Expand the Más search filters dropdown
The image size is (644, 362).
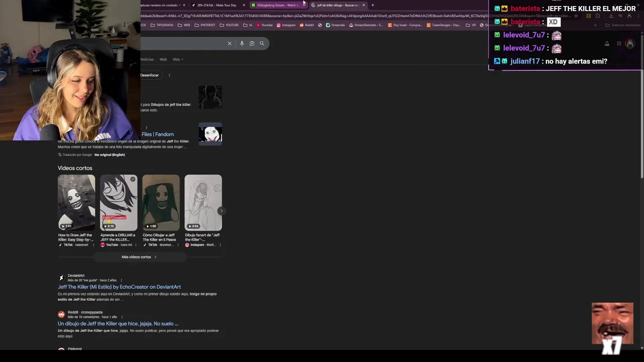(x=178, y=59)
